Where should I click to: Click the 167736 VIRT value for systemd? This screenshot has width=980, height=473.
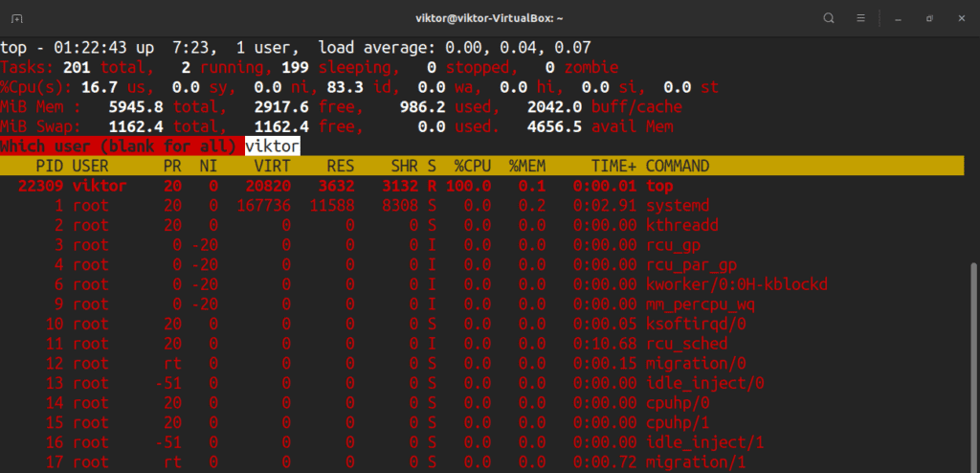coord(263,206)
